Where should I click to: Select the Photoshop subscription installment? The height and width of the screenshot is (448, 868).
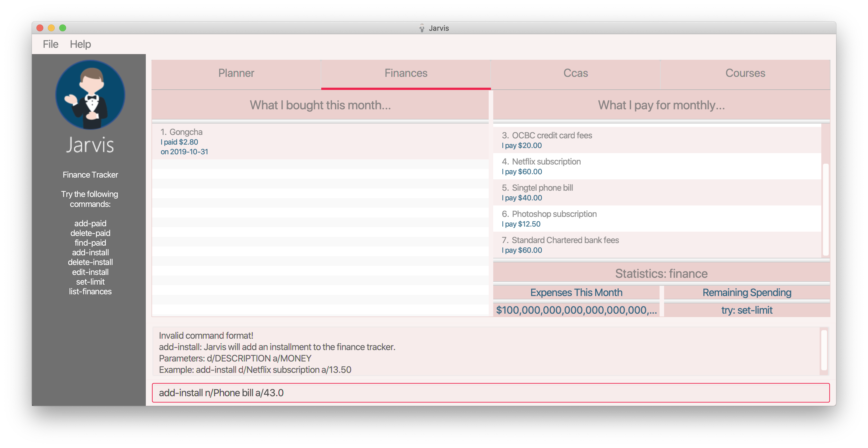click(656, 219)
